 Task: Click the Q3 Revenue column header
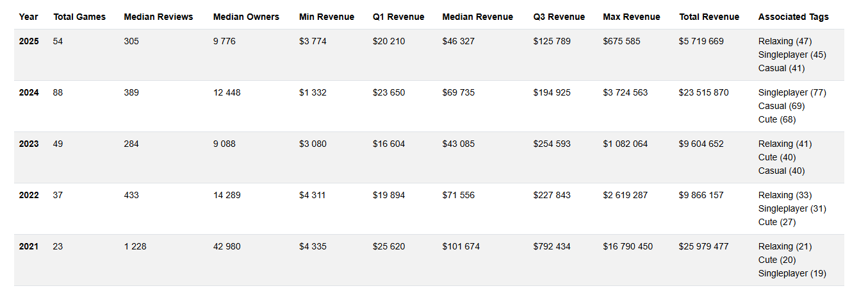click(x=559, y=17)
